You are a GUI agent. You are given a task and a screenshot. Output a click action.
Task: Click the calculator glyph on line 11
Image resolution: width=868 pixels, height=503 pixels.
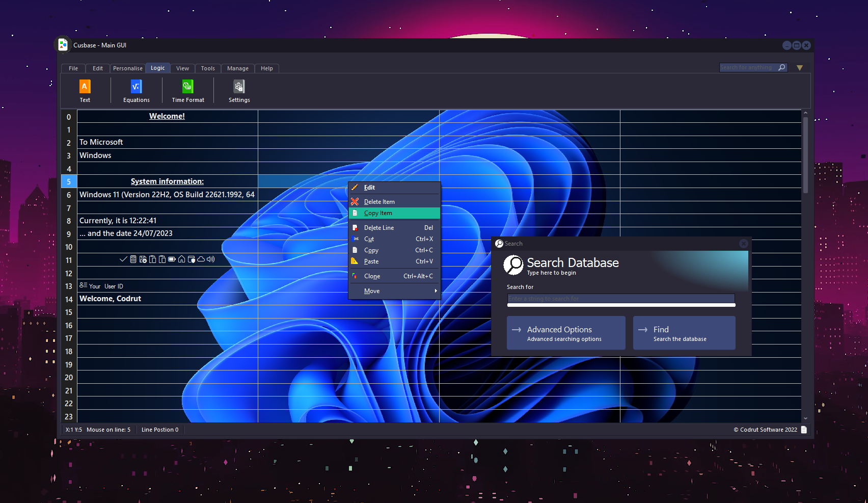[x=133, y=259]
